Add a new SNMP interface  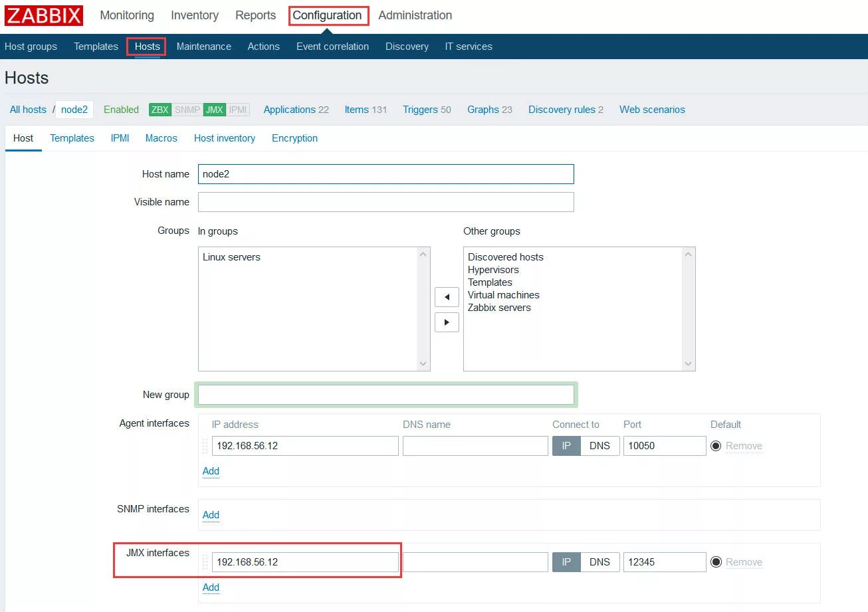coord(211,515)
